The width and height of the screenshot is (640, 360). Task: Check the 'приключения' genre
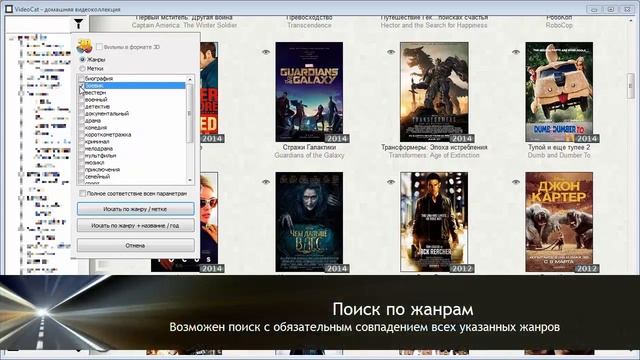pyautogui.click(x=81, y=169)
